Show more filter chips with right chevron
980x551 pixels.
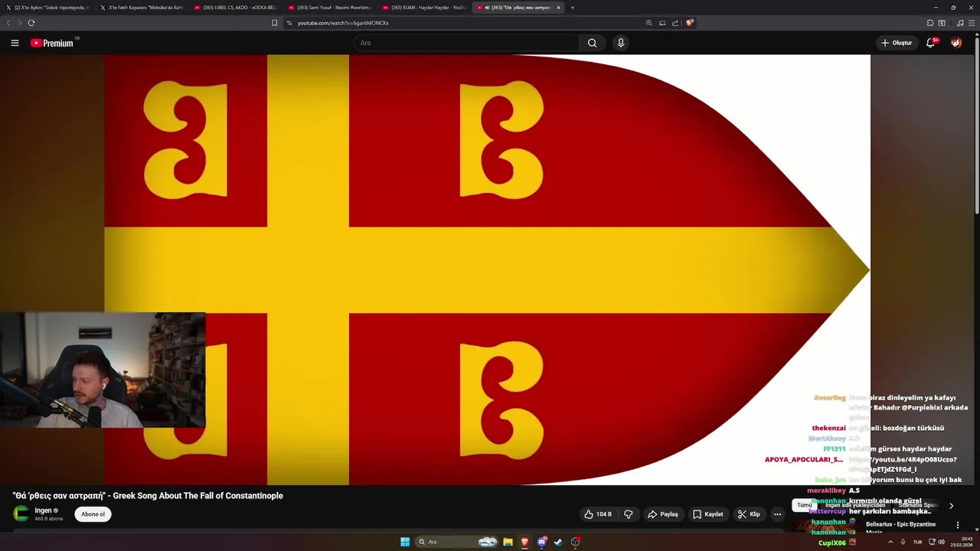point(952,506)
